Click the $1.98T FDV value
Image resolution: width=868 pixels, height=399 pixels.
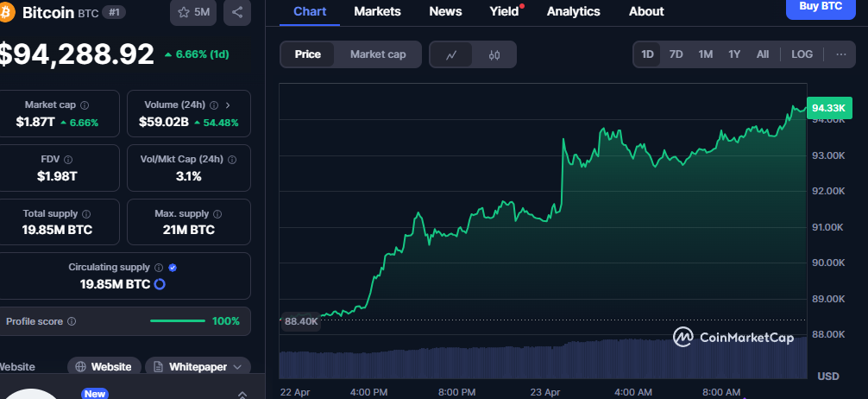pos(58,177)
